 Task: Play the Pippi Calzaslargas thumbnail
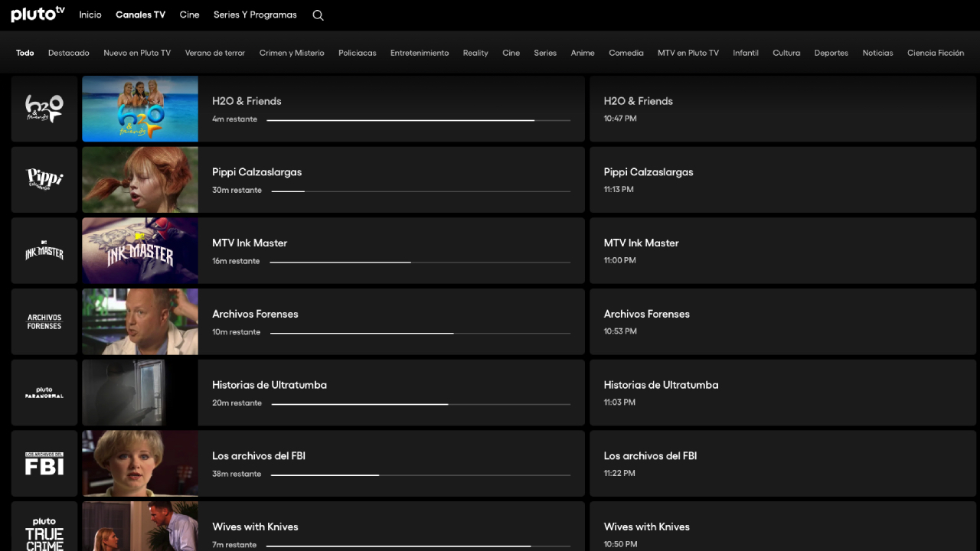click(x=140, y=180)
